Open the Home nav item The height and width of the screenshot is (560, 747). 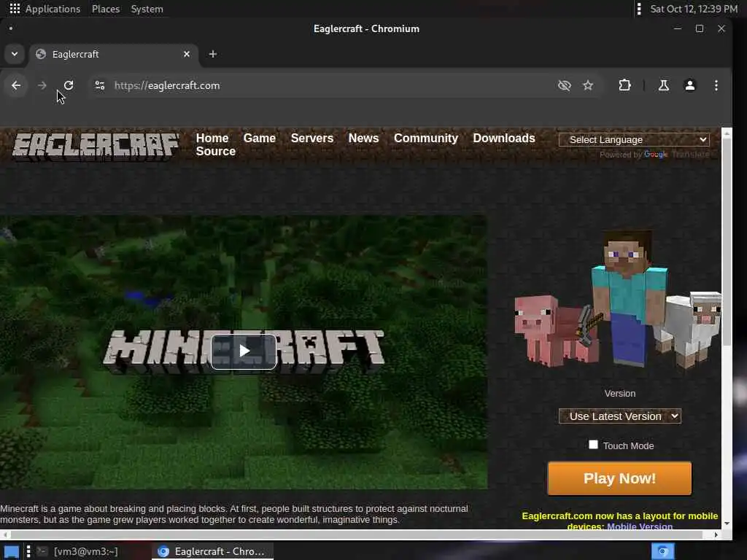[212, 138]
